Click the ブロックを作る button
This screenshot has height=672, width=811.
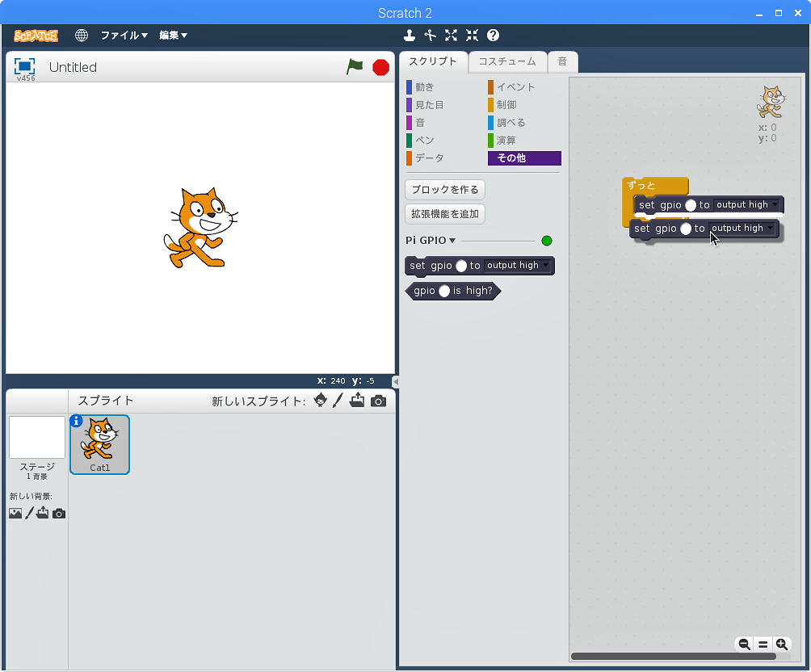coord(445,190)
